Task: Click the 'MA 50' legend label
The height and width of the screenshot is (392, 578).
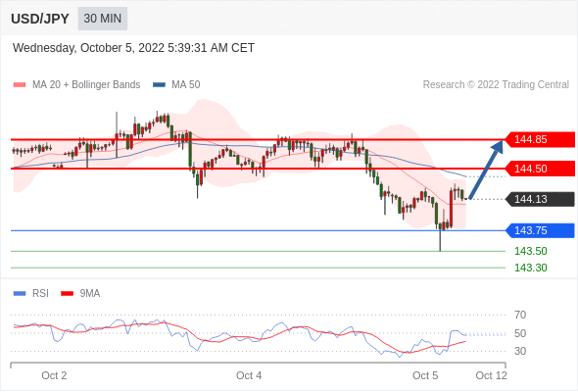Action: click(x=186, y=85)
